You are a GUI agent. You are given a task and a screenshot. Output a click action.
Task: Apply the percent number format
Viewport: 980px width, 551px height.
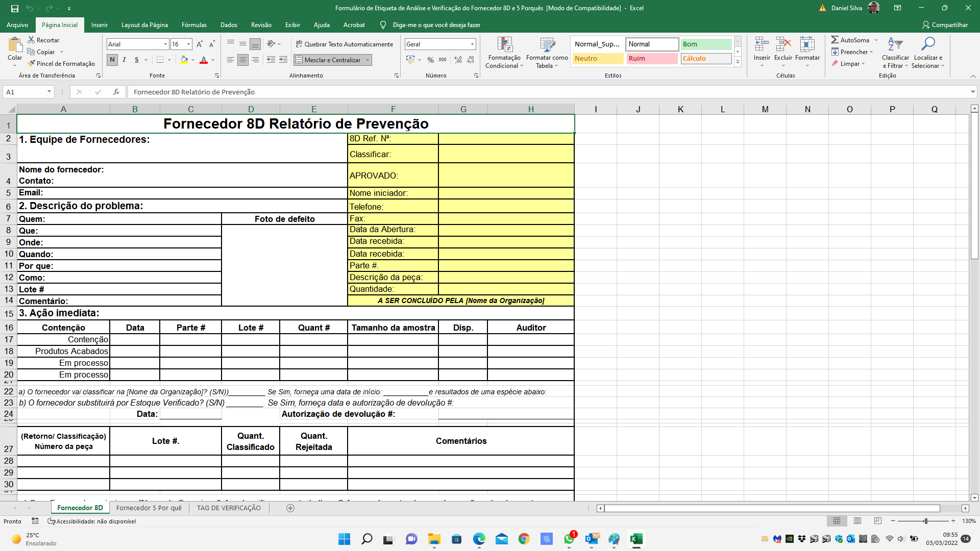[430, 60]
